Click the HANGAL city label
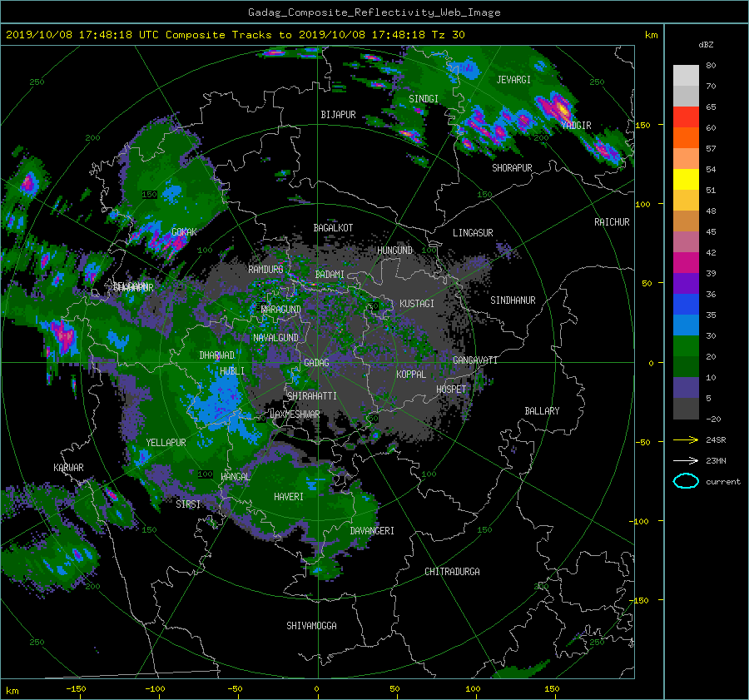The height and width of the screenshot is (700, 749). pyautogui.click(x=236, y=477)
